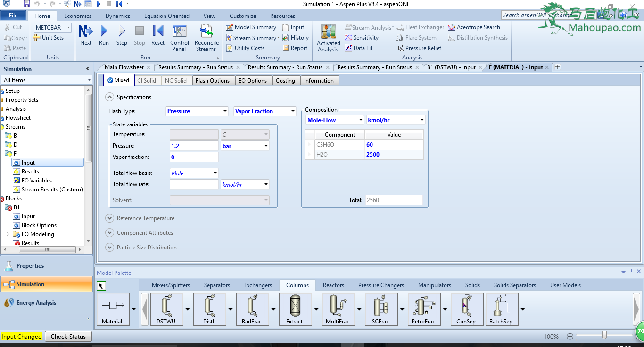Screen dimensions: 644x347
Task: Select DSTWU column model
Action: tap(166, 309)
